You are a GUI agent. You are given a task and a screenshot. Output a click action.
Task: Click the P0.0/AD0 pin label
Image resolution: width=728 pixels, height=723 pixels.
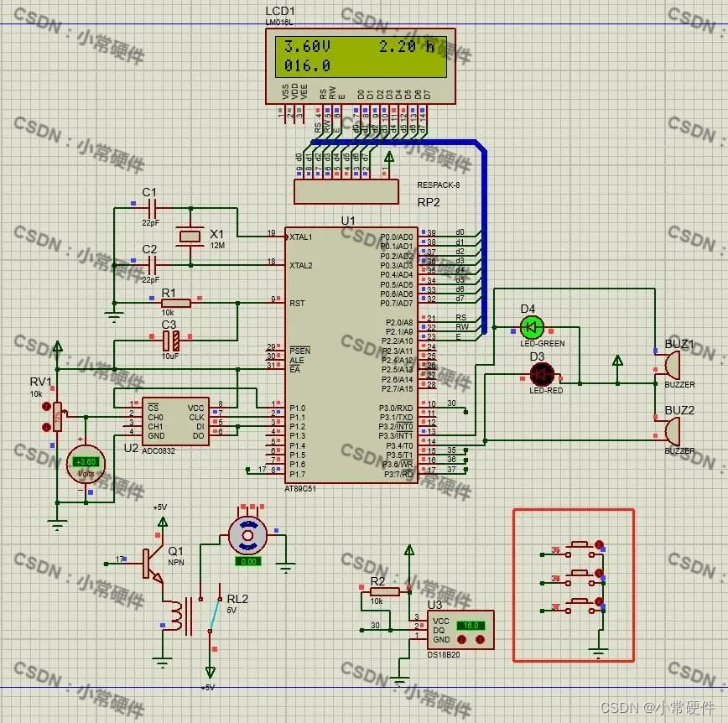click(x=397, y=237)
